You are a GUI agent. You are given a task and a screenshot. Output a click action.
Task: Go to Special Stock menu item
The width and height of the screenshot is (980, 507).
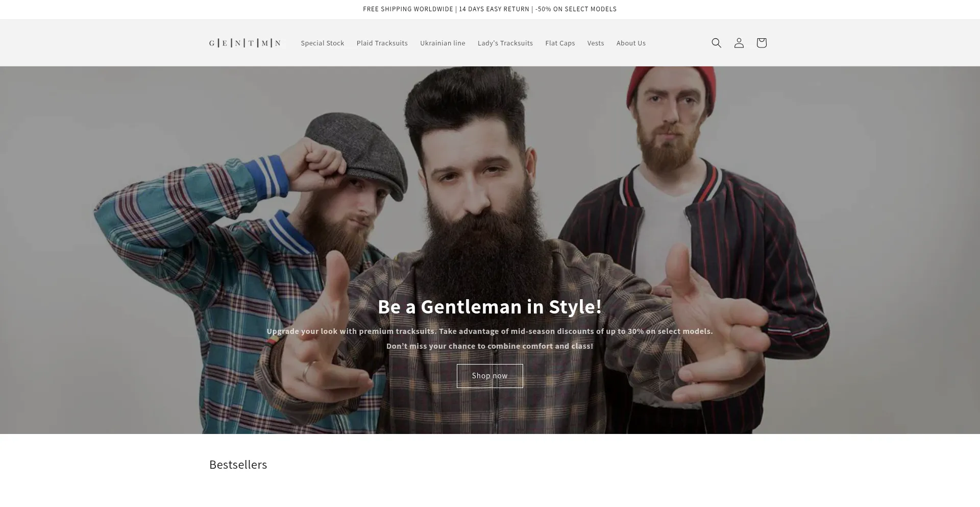(322, 43)
